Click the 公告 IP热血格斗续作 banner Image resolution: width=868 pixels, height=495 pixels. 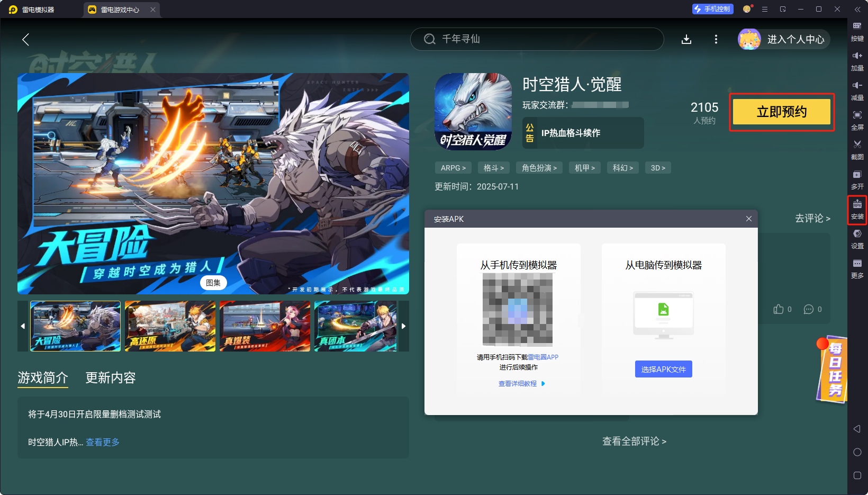pyautogui.click(x=583, y=133)
